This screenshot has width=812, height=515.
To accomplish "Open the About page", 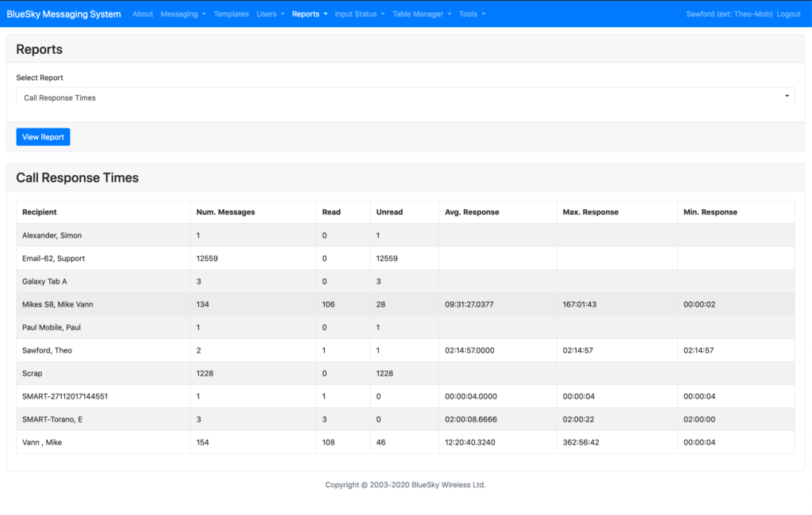I will click(x=143, y=14).
